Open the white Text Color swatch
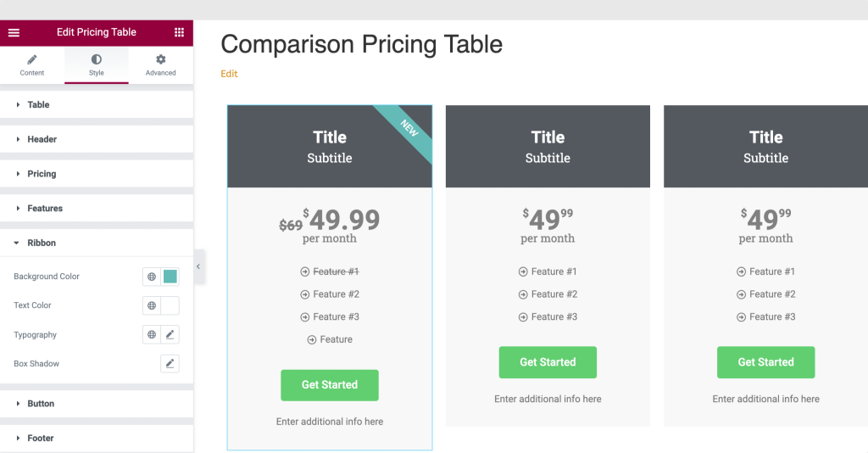 click(x=170, y=305)
